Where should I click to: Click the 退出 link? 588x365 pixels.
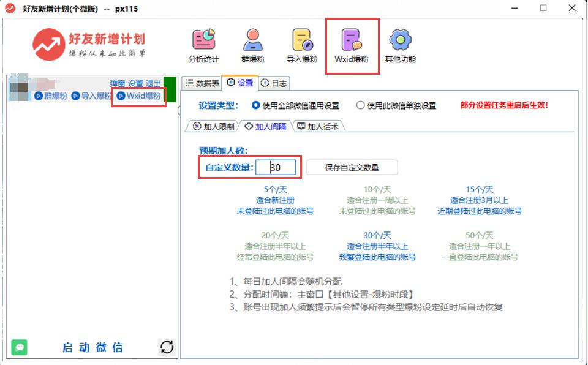tap(153, 83)
